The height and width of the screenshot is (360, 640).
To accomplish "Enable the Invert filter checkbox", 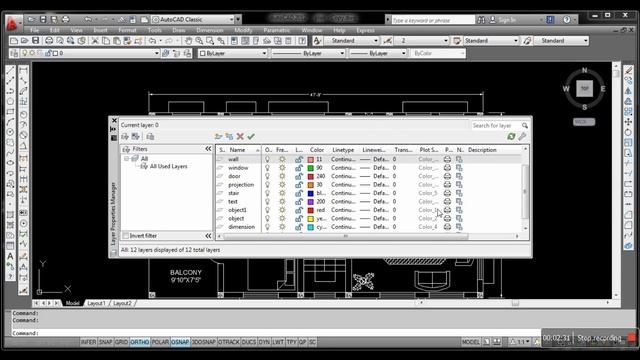I will click(x=126, y=236).
